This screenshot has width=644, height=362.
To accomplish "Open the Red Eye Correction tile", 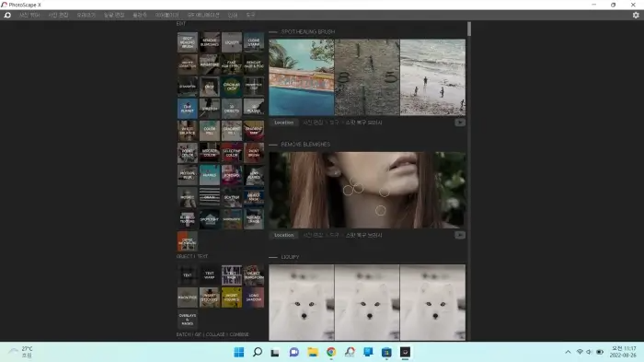I will [188, 64].
